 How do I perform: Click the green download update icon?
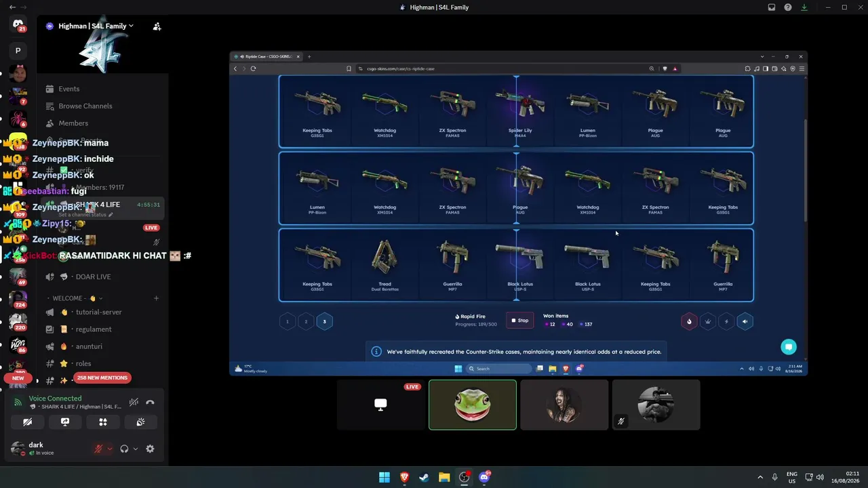pos(804,7)
